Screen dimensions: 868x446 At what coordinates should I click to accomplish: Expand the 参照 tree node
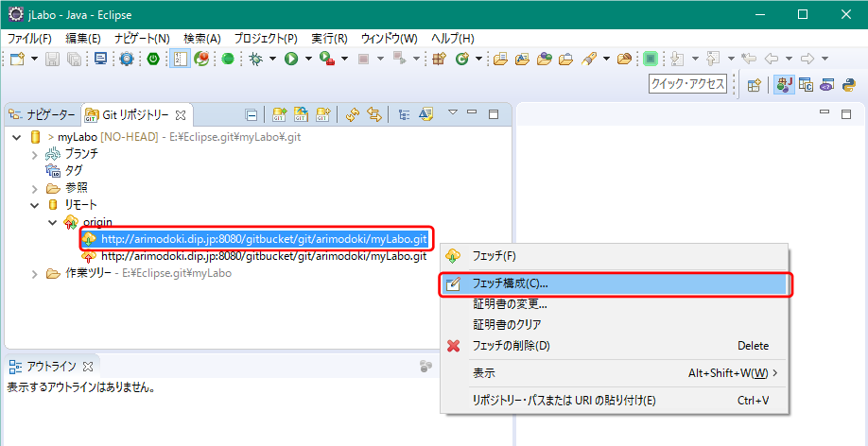35,188
